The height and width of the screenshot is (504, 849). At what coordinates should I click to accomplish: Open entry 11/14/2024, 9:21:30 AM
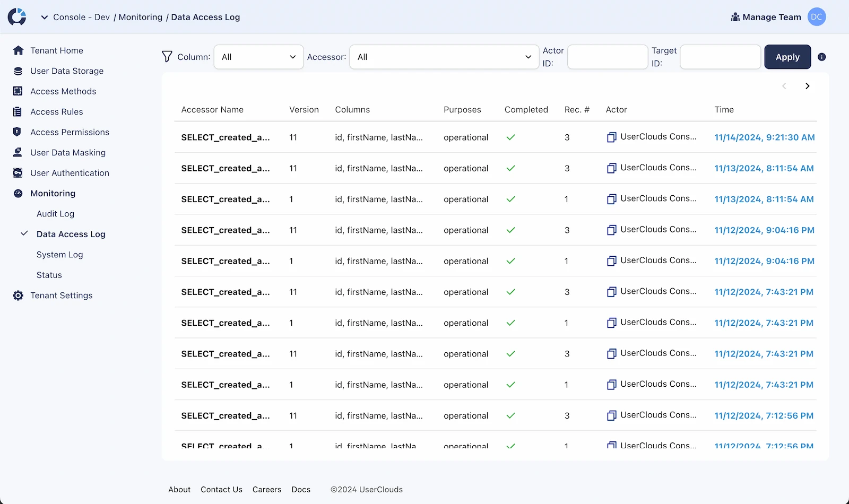[x=764, y=137]
